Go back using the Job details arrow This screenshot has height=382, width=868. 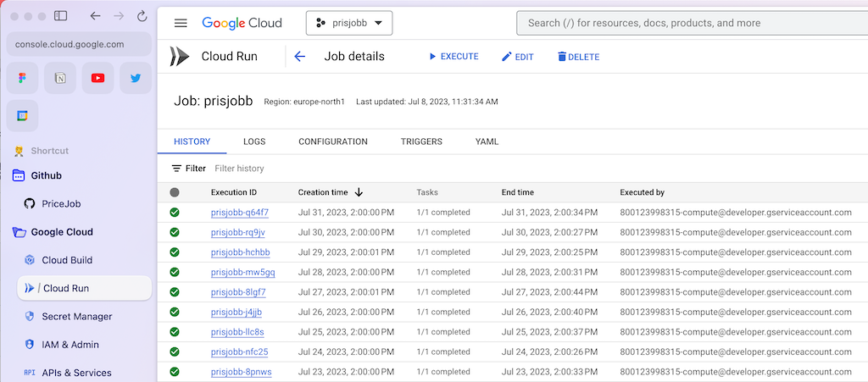tap(299, 57)
